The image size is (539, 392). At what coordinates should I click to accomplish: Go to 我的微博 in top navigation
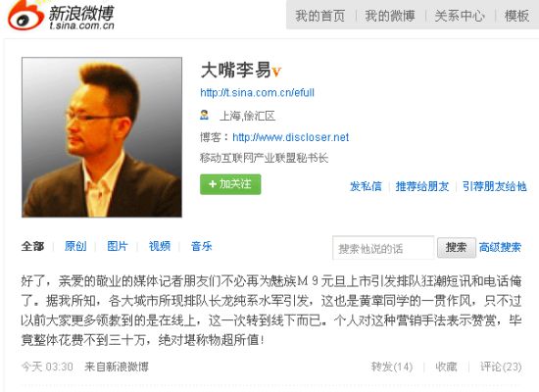390,16
